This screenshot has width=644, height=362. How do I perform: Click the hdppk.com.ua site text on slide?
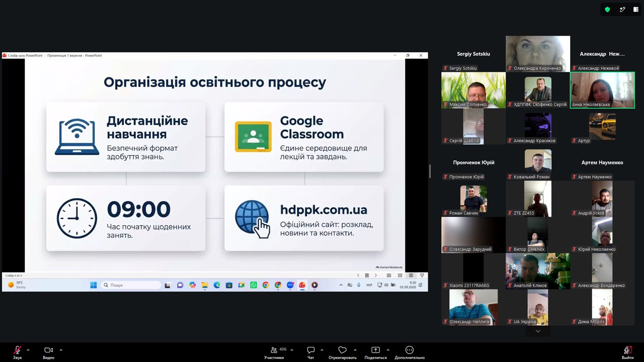pos(324,210)
